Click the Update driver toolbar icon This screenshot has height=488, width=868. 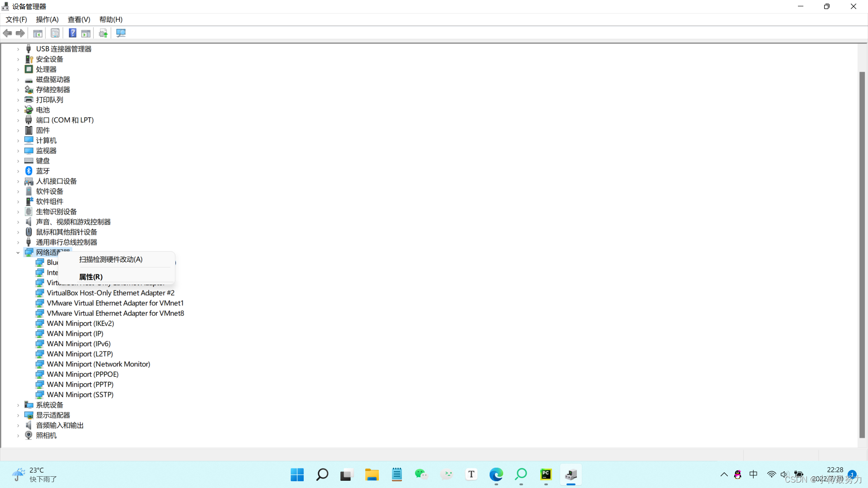[103, 33]
